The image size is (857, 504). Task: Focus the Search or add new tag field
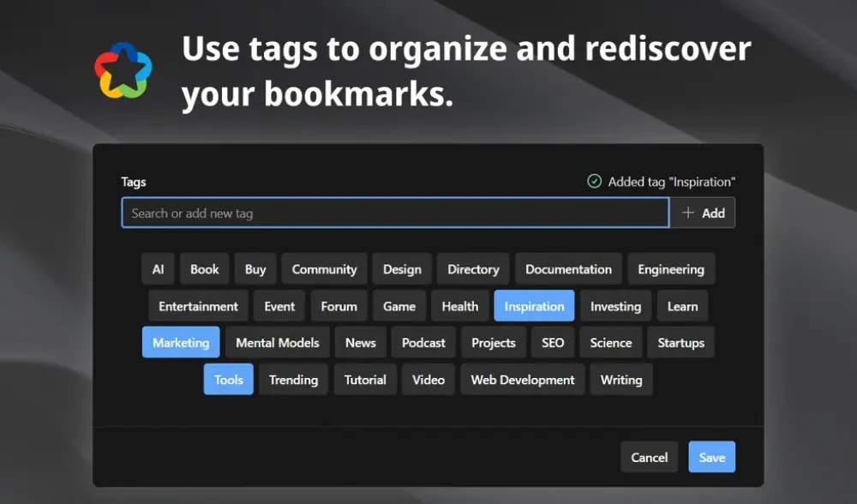coord(394,213)
